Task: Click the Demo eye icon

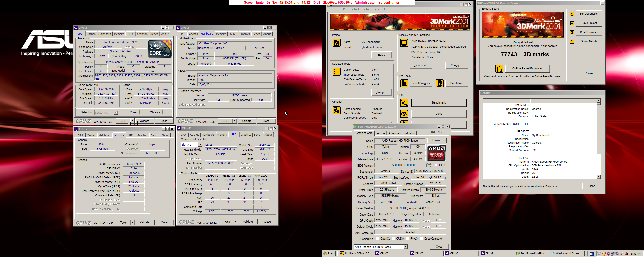Action: pos(404,114)
